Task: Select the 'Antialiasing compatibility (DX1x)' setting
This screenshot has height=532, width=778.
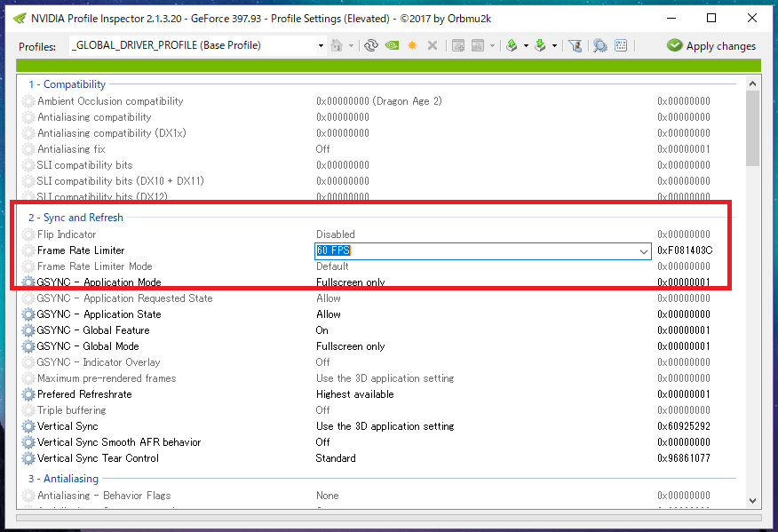Action: click(112, 133)
